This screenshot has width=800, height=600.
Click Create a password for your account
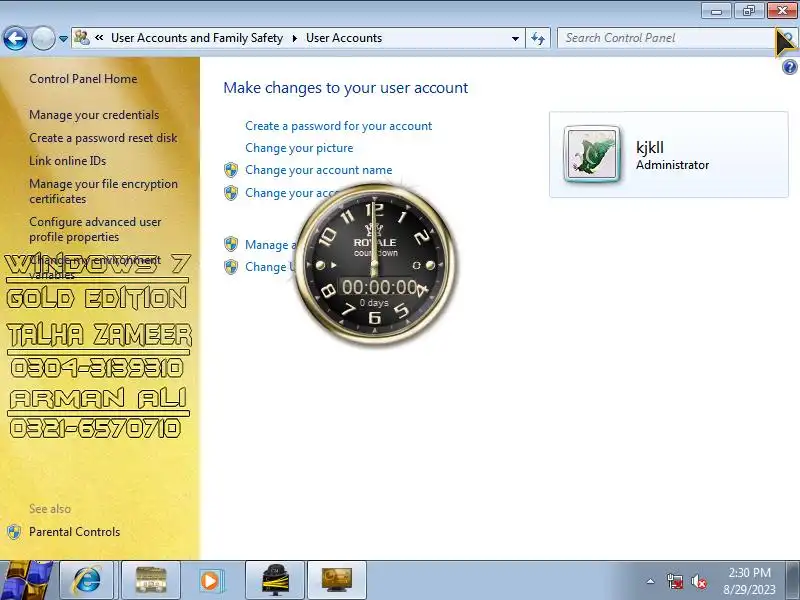338,126
